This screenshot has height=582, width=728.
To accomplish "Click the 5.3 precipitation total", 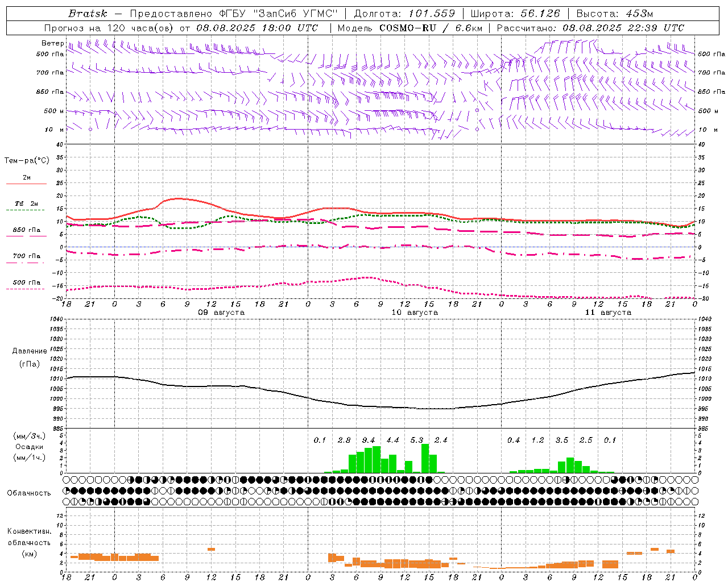I will (417, 440).
